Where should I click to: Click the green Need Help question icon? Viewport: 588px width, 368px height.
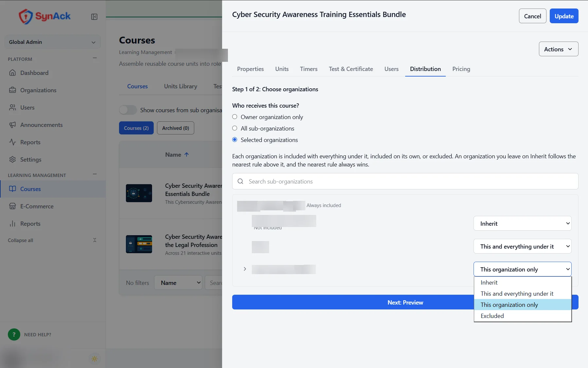click(x=14, y=334)
